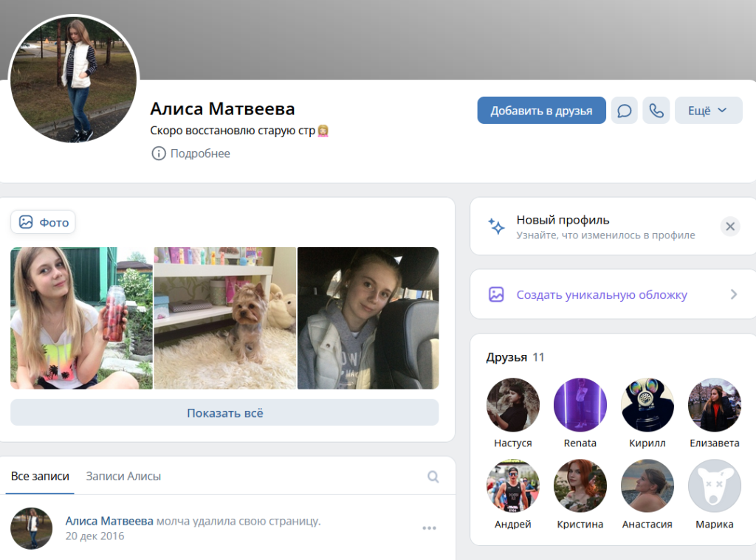Click the search icon in posts section

pyautogui.click(x=433, y=477)
